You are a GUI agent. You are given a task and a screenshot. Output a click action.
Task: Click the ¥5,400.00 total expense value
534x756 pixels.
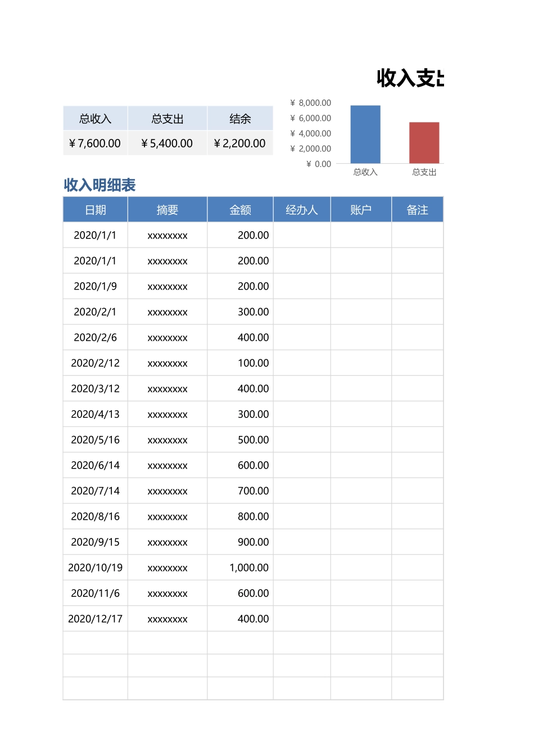pos(167,143)
